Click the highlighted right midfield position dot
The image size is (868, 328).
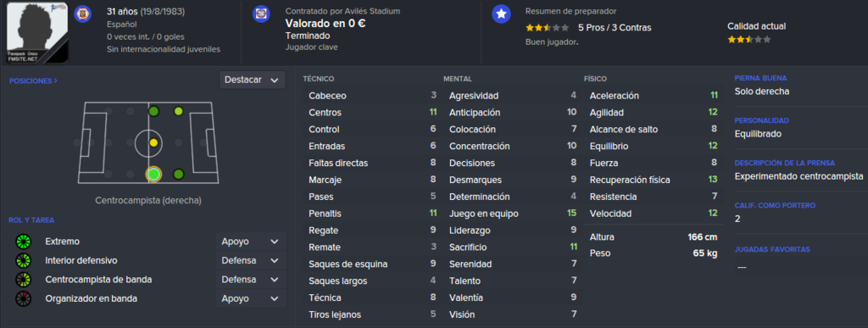(x=154, y=175)
